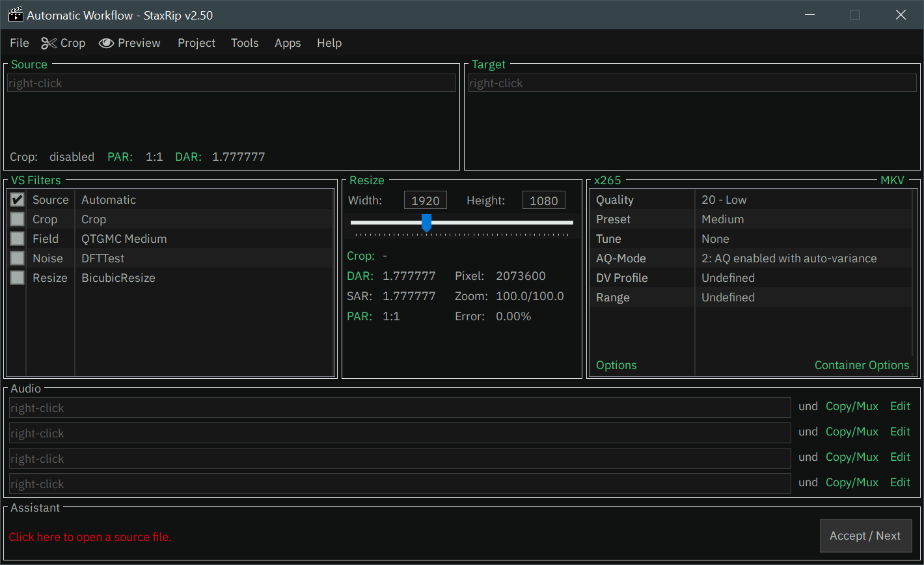Open the Apps menu
Viewport: 924px width, 565px height.
click(288, 43)
